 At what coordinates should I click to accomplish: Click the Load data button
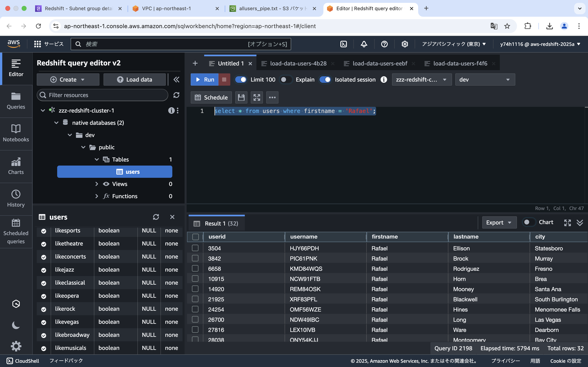pyautogui.click(x=135, y=80)
